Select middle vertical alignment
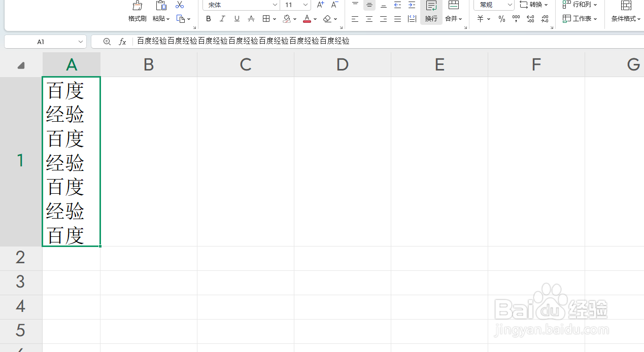The width and height of the screenshot is (644, 352). coord(369,5)
